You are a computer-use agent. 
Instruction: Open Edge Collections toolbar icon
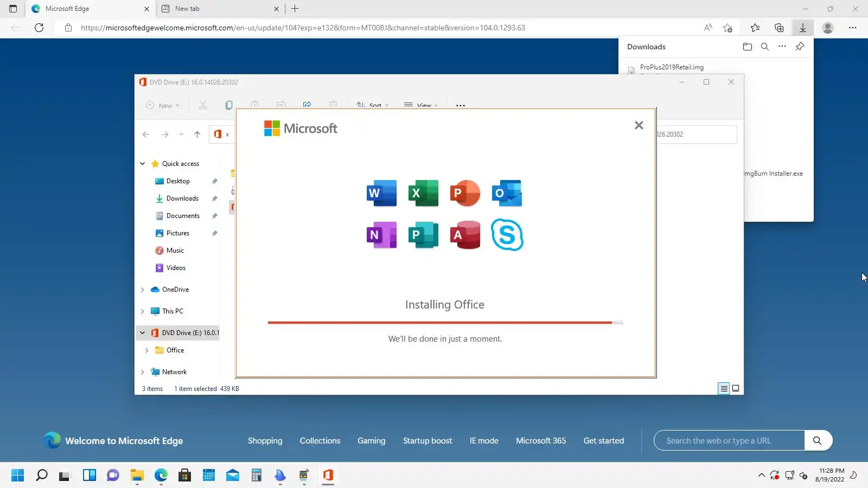coord(779,28)
